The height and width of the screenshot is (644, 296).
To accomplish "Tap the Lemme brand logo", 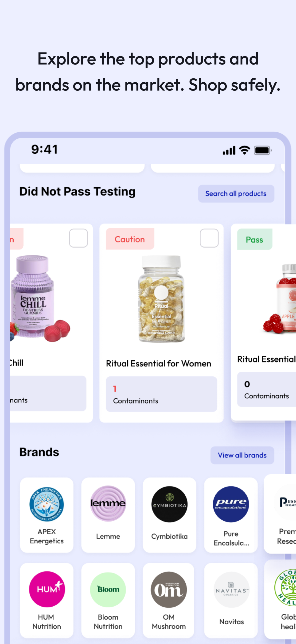I will click(108, 503).
